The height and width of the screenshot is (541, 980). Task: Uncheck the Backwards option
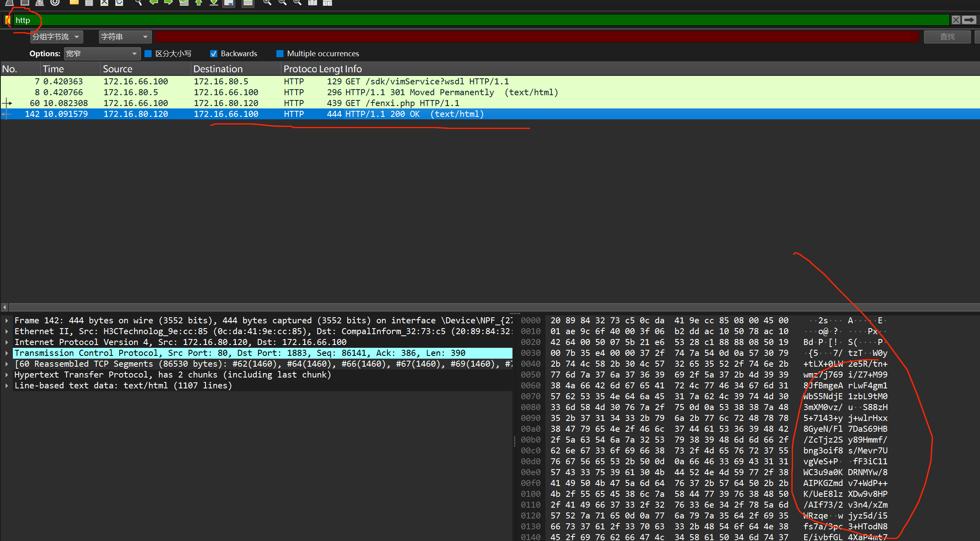click(x=213, y=53)
